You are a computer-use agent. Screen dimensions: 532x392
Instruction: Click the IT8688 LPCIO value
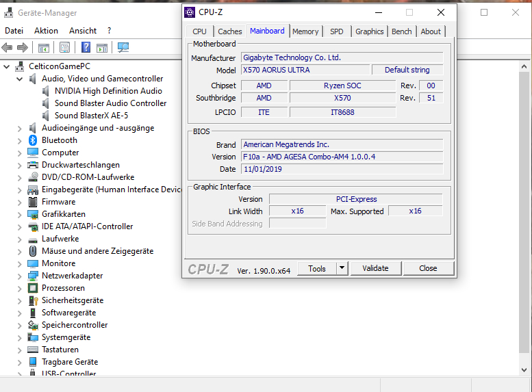(342, 112)
